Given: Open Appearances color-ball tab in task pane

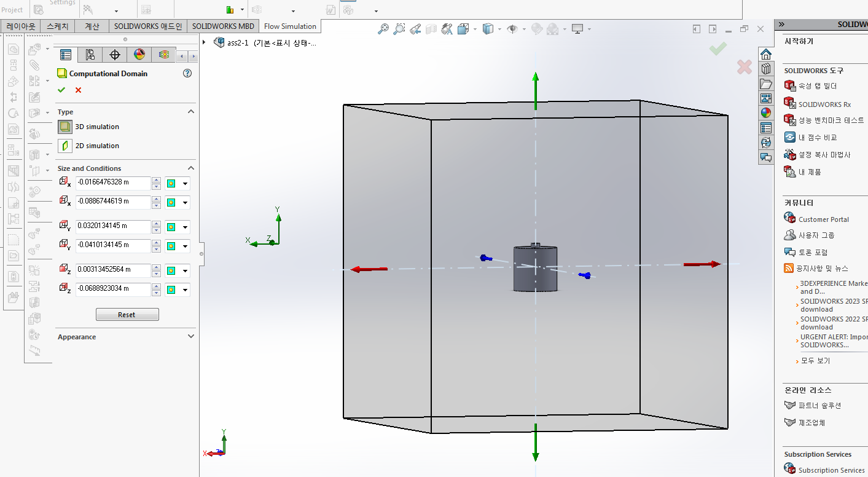Looking at the screenshot, I should [765, 113].
